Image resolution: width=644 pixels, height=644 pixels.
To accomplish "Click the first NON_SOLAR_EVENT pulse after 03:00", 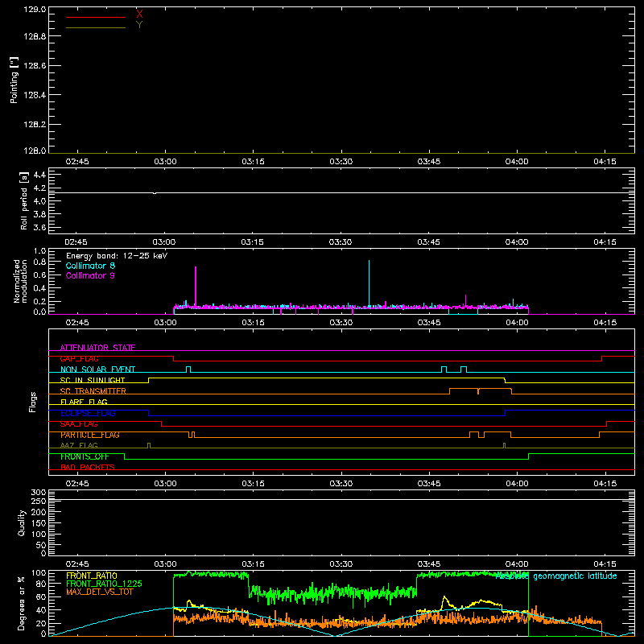I will tap(188, 369).
